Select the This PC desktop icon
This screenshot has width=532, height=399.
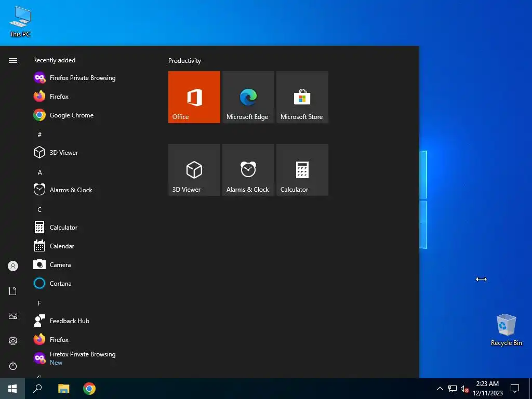(20, 22)
